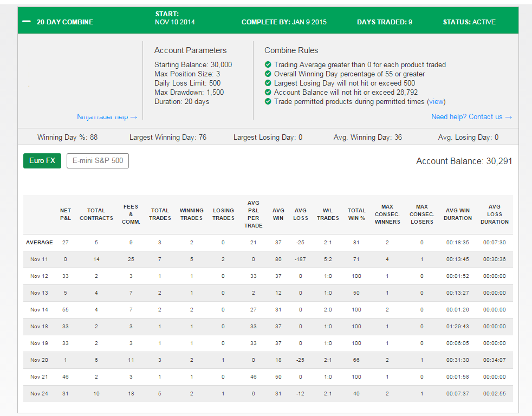Select the Nov 20 row date
This screenshot has height=416, width=532.
coord(39,360)
